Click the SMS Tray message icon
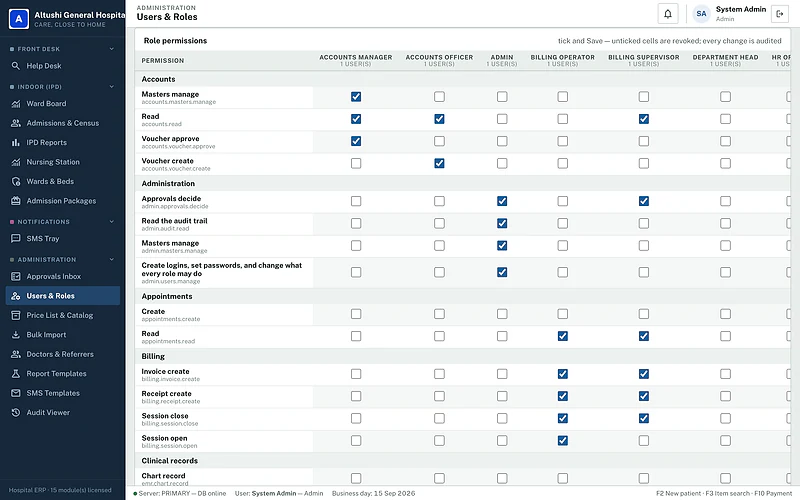Screen dimensions: 800x500 (x=16, y=238)
